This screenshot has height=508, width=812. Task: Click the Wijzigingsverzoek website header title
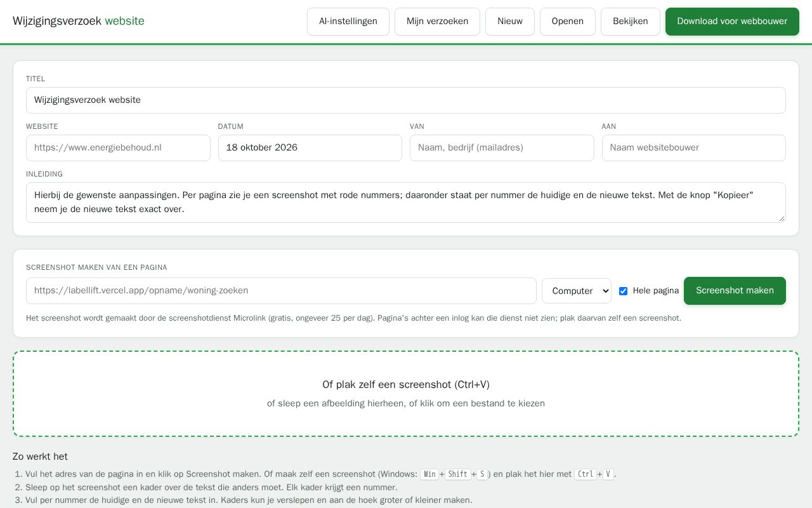[x=79, y=21]
